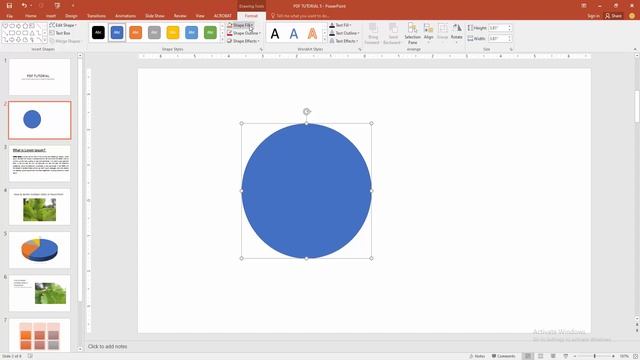Viewport: 640px width, 360px height.
Task: Switch to the View tab
Action: tap(200, 16)
